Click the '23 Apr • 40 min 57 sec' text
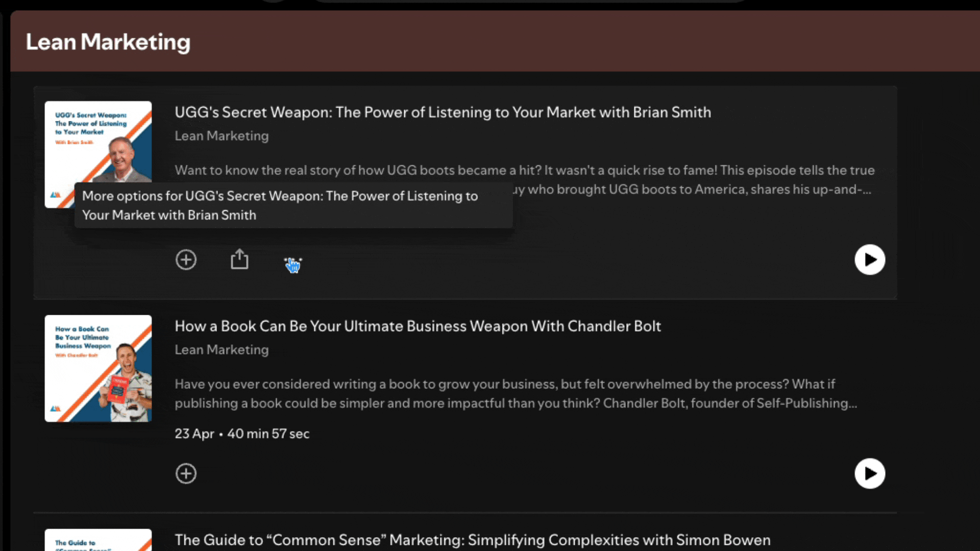The height and width of the screenshot is (551, 980). point(242,434)
